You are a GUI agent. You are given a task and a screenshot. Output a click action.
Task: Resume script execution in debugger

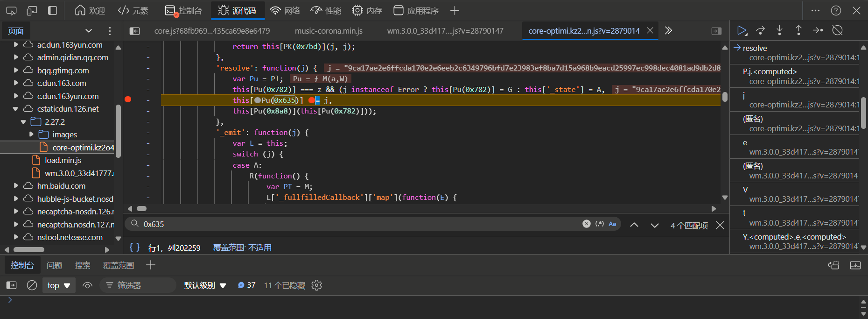pyautogui.click(x=742, y=31)
